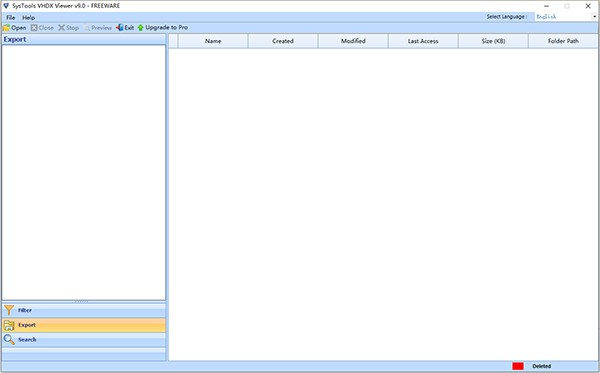Click the magnifier Search icon
600x373 pixels.
coord(9,340)
